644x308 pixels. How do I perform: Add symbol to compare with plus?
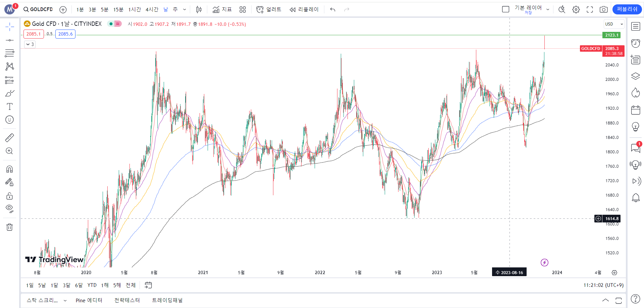click(x=63, y=9)
